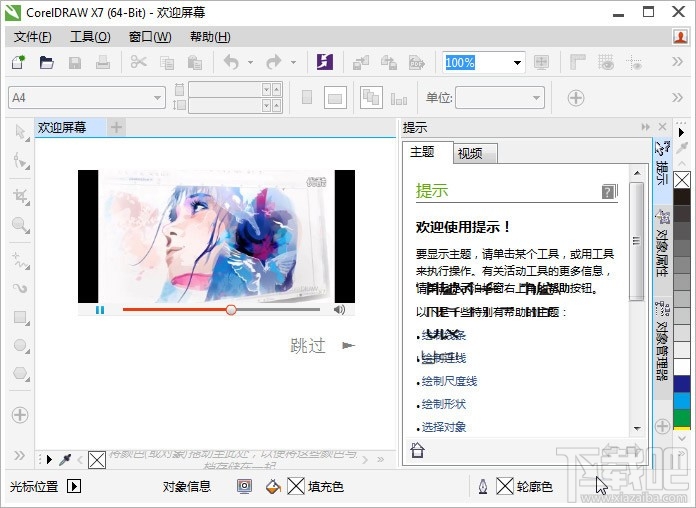Click the Full-screen preview icon

541,62
